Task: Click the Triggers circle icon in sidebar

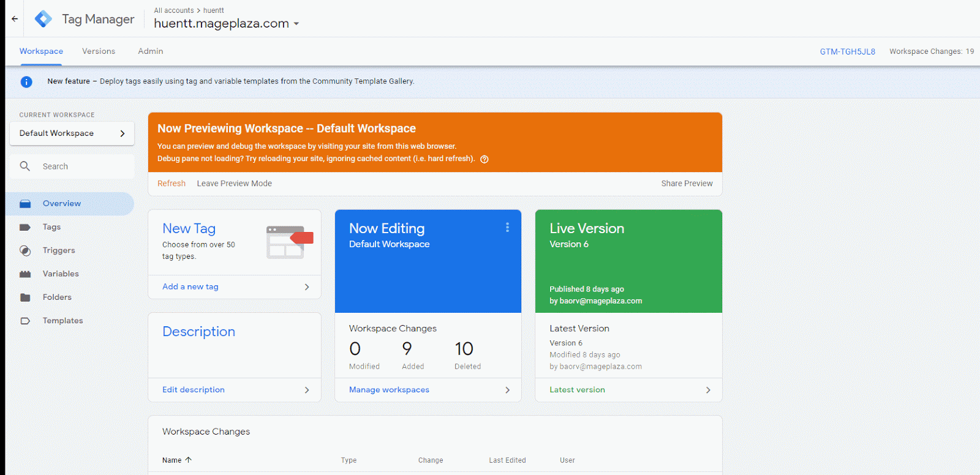Action: coord(25,250)
